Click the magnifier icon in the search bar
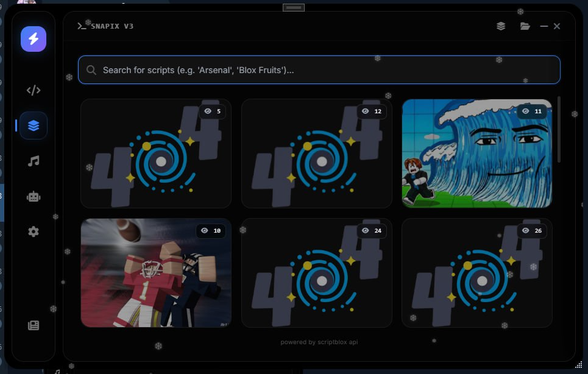Viewport: 588px width, 374px height. (91, 69)
